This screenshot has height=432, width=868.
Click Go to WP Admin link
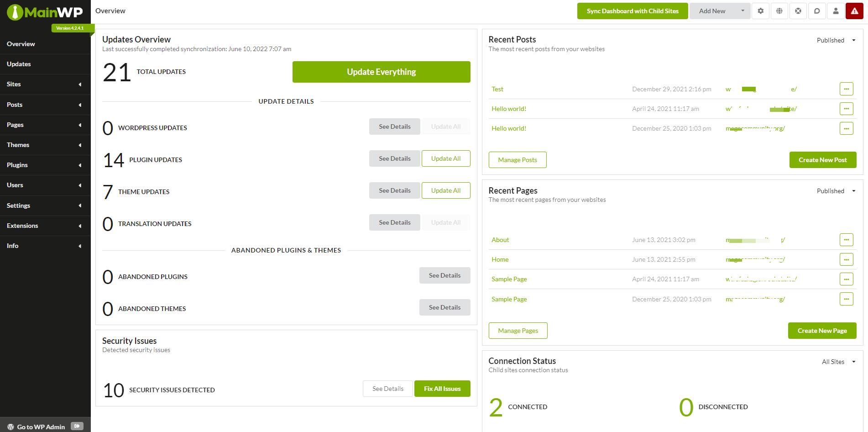(41, 427)
